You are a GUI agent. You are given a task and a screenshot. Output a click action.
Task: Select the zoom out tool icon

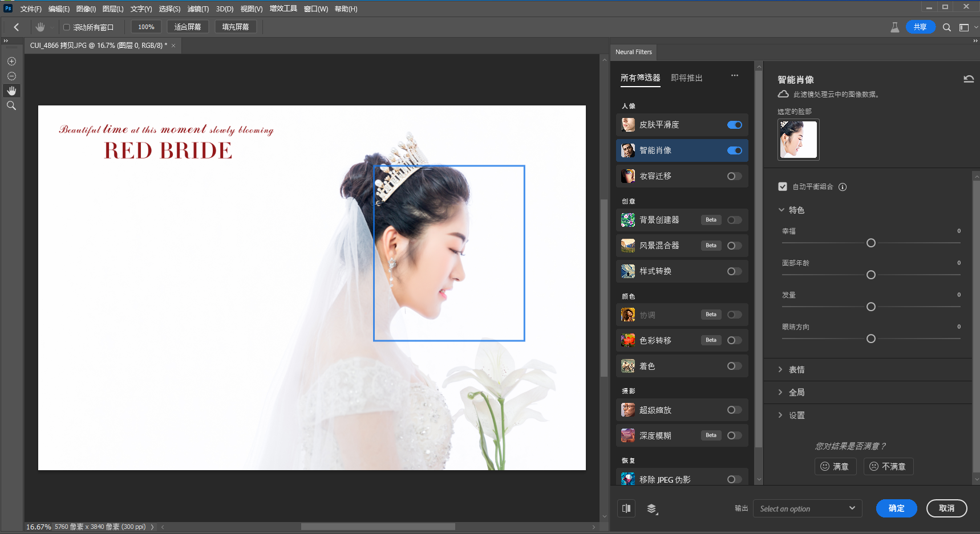(x=11, y=76)
